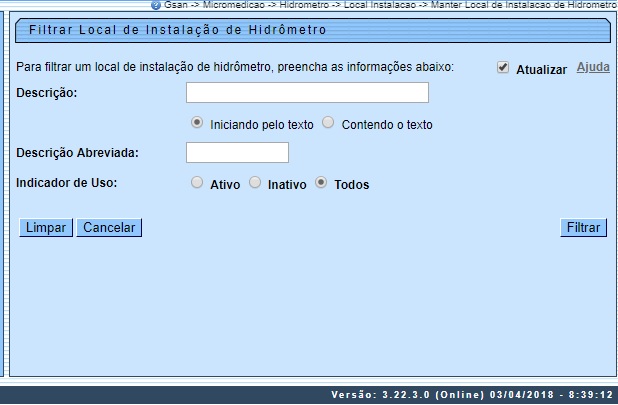
Task: Click the instruction text 'Para filtrar um local...'
Action: [x=235, y=67]
